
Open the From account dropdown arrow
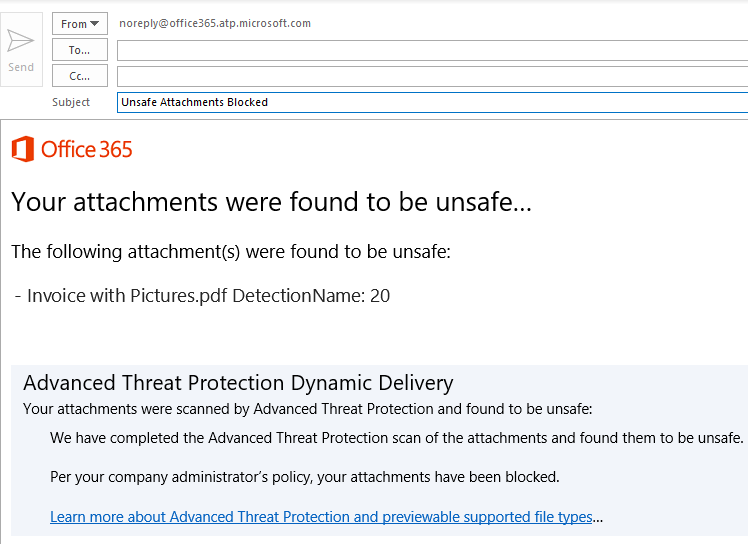(94, 23)
